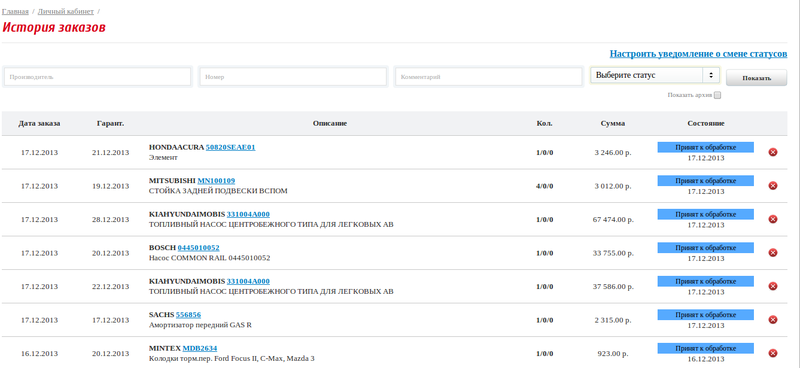The image size is (800, 368).
Task: Select description Насос COMMON RAIL 0445010052
Action: [x=209, y=258]
